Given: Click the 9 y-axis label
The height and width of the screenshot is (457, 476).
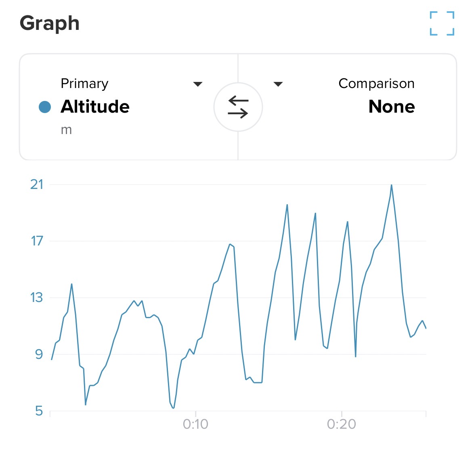Looking at the screenshot, I should click(39, 354).
